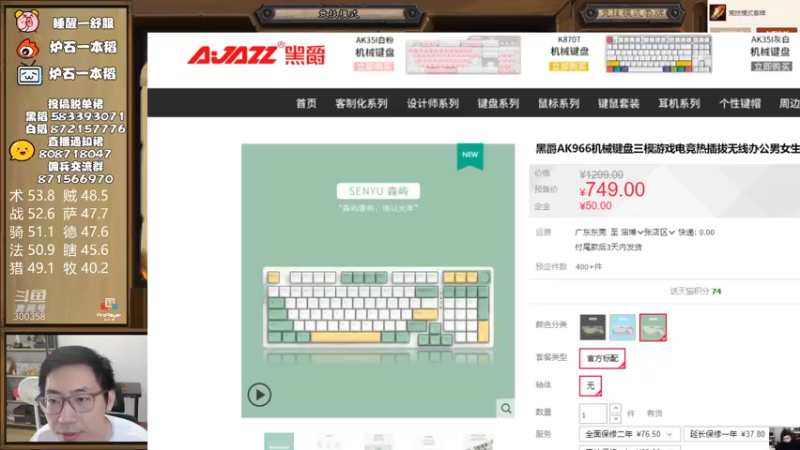Open the 鼠标系列 menu item
Viewport: 800px width, 450px height.
(x=559, y=104)
